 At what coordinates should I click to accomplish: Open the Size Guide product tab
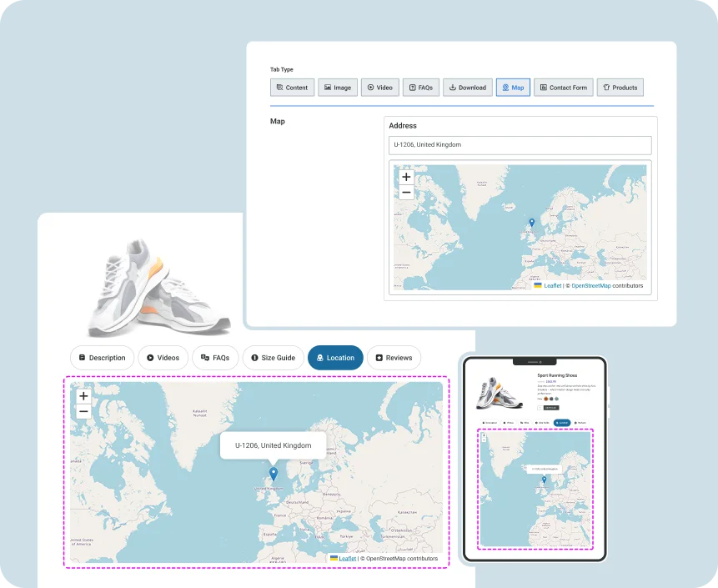pyautogui.click(x=273, y=358)
